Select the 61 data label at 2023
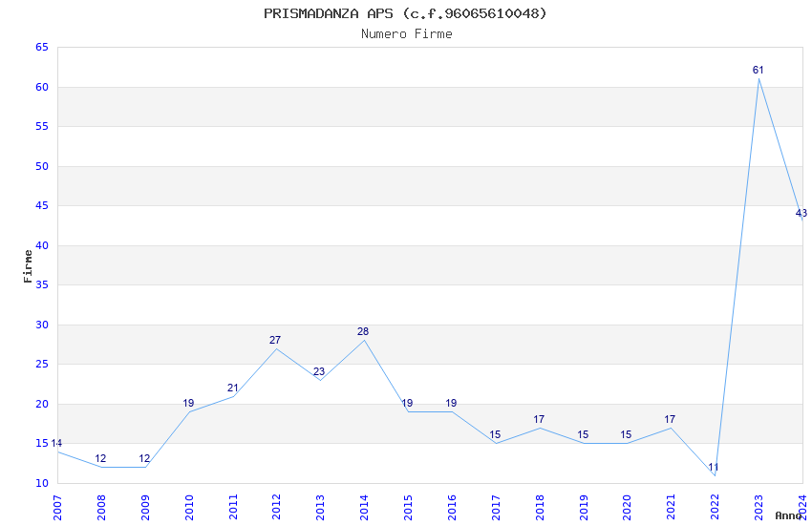The width and height of the screenshot is (812, 525). [x=758, y=70]
